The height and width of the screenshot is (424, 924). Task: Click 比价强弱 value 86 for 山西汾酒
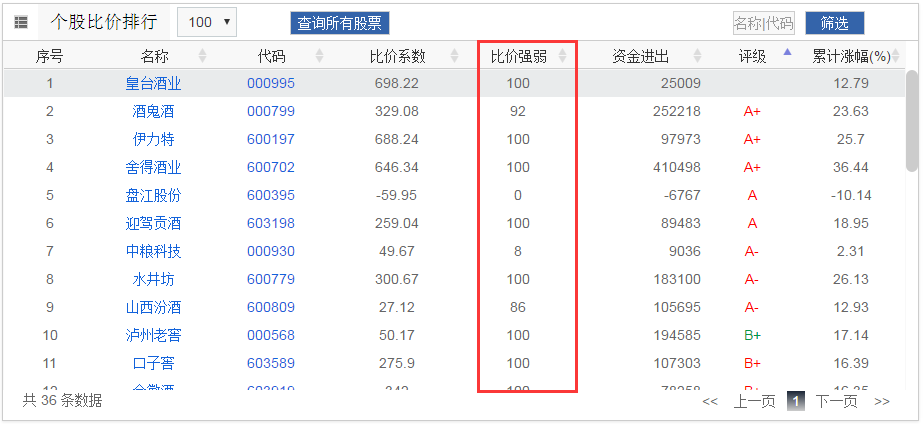[518, 307]
